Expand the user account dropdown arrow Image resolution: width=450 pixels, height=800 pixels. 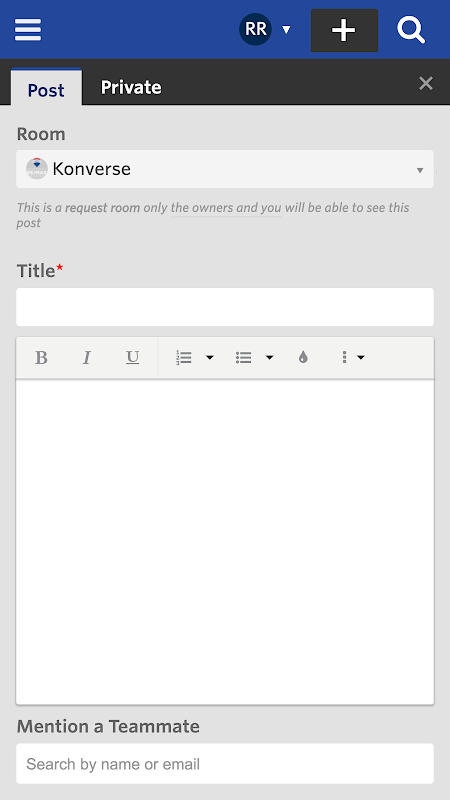[287, 30]
